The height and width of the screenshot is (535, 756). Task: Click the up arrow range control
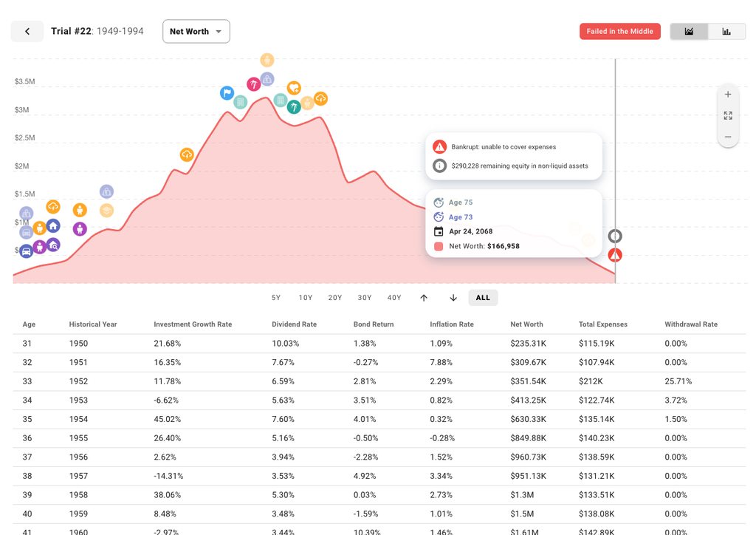pos(424,298)
